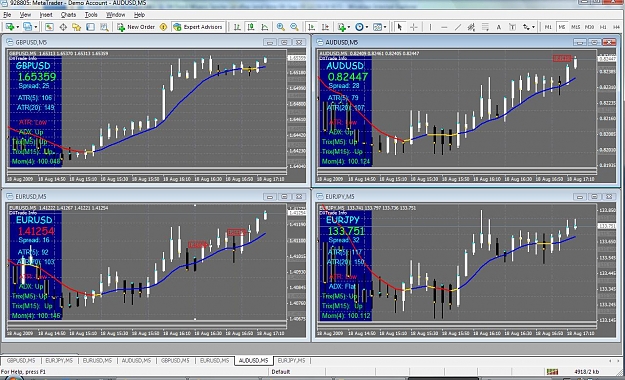Open the File menu
625x380 pixels.
tap(7, 15)
